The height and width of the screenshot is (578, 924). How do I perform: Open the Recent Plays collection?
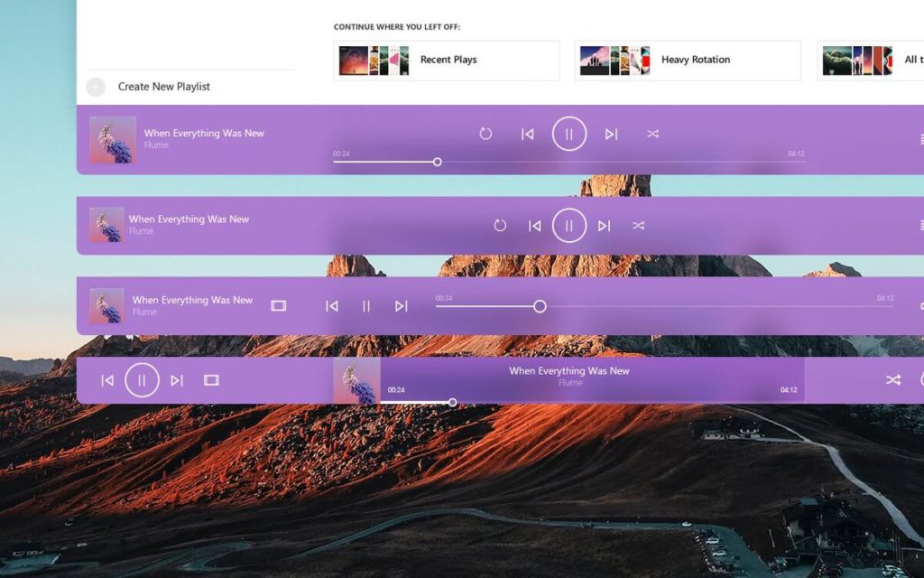(x=446, y=60)
